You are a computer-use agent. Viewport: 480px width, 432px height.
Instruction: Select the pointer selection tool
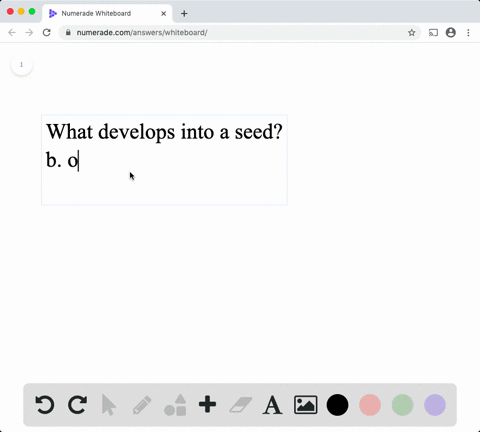(109, 405)
